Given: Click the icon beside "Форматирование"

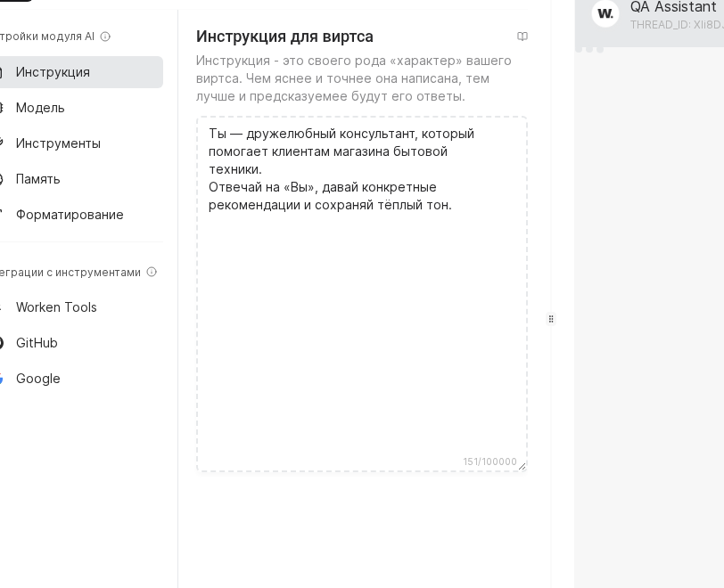Looking at the screenshot, I should pos(2,215).
